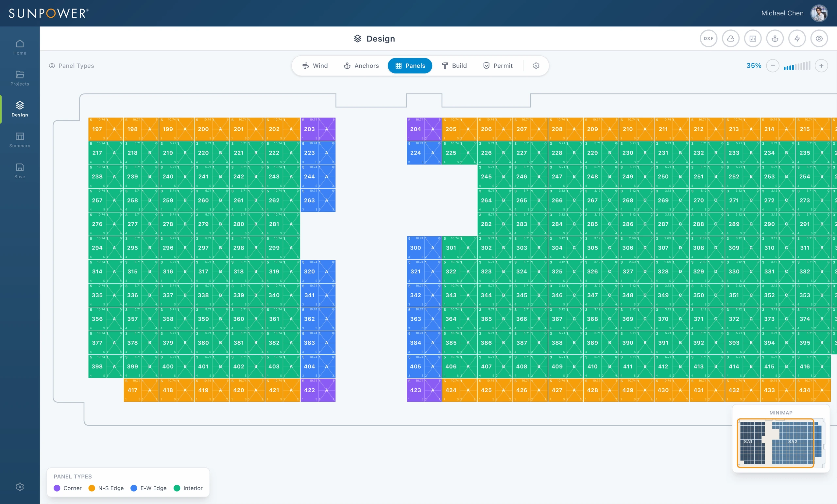
Task: Select interior panel 350
Action: (x=707, y=295)
